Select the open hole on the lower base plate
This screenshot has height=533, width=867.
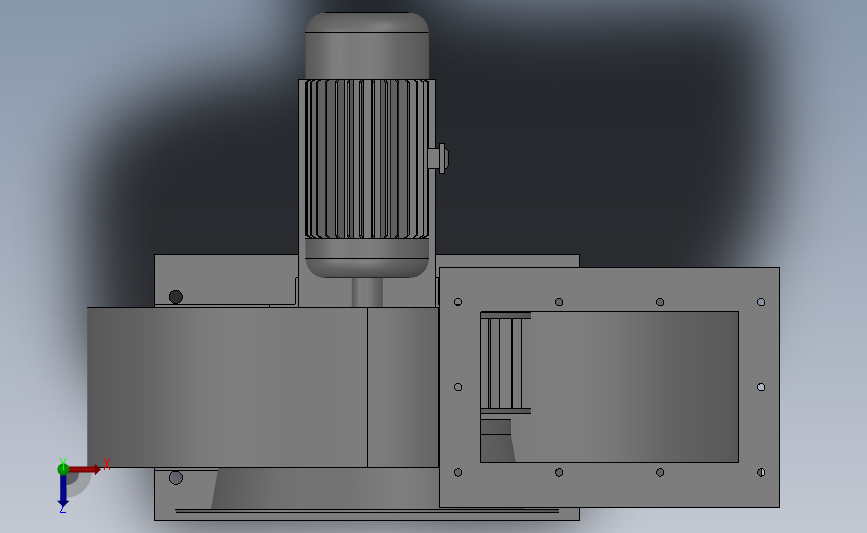coord(176,478)
